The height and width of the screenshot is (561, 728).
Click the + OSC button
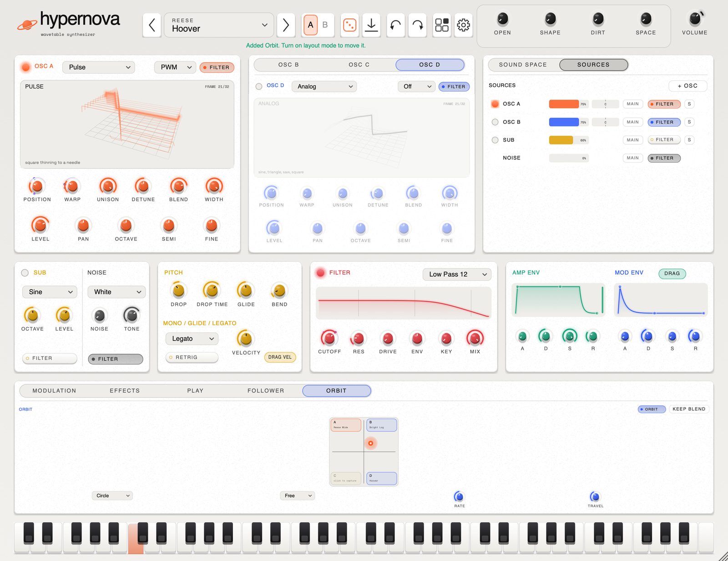point(688,86)
